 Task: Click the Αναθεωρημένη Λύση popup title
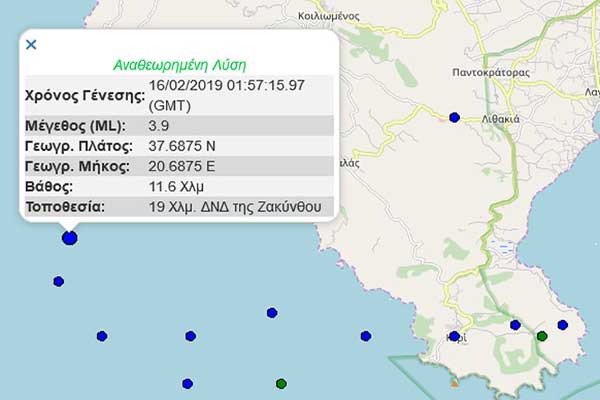180,65
